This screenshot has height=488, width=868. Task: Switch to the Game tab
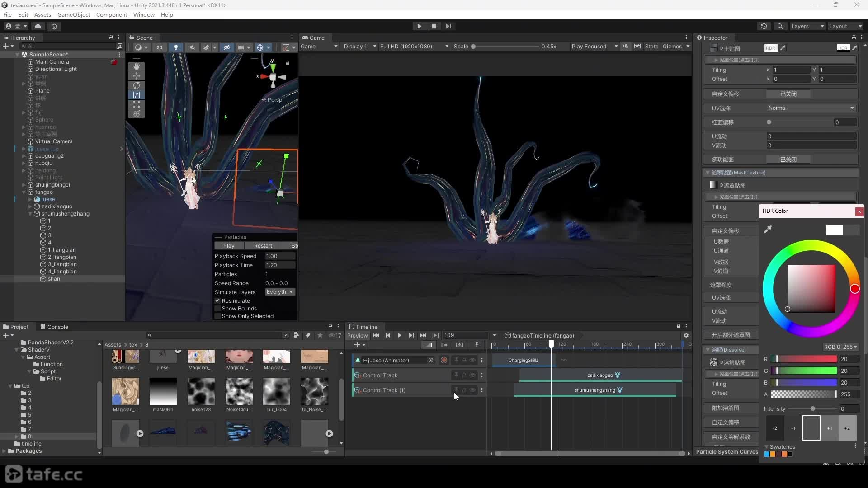click(x=313, y=38)
